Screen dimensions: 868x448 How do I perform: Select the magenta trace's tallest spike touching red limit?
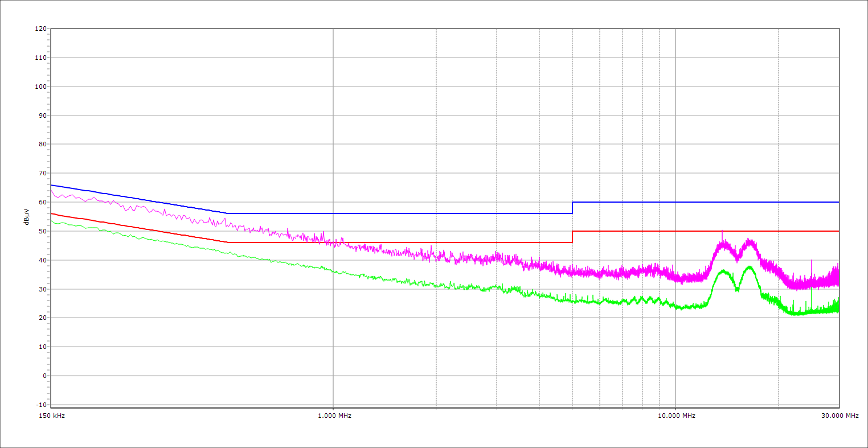click(722, 232)
